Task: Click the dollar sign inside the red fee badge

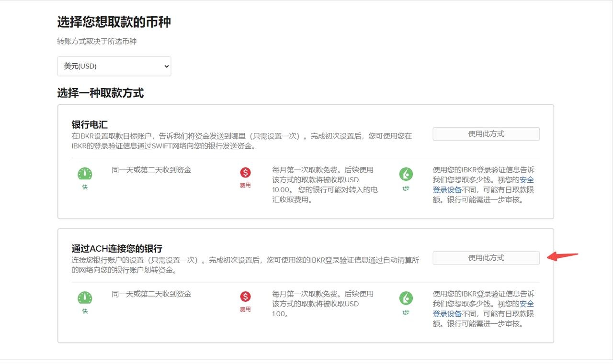Action: coord(245,172)
